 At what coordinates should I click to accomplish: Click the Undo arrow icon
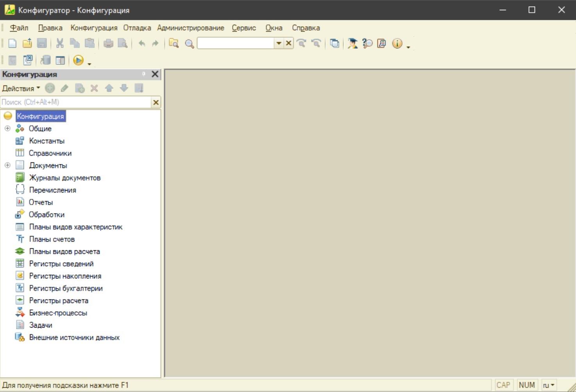point(141,43)
